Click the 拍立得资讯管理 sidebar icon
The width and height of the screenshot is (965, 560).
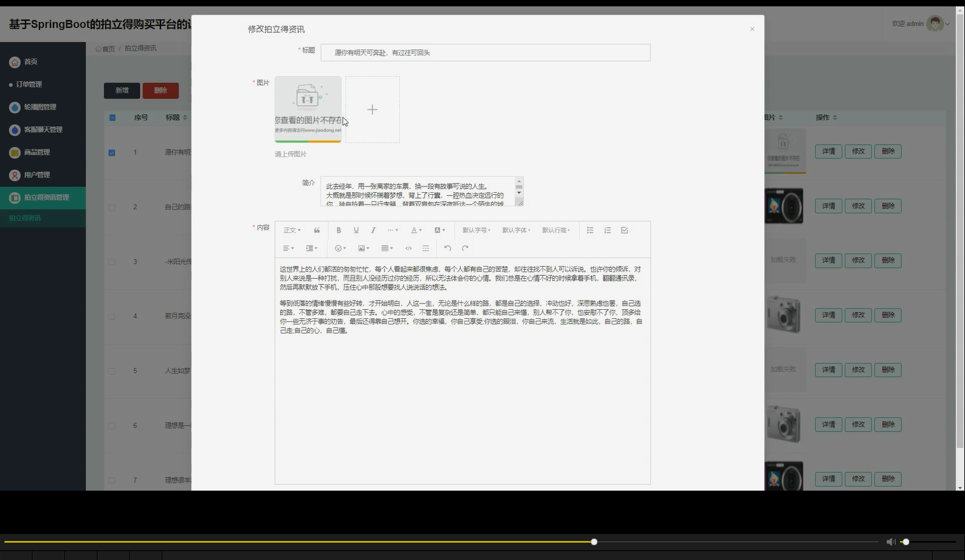click(x=15, y=197)
